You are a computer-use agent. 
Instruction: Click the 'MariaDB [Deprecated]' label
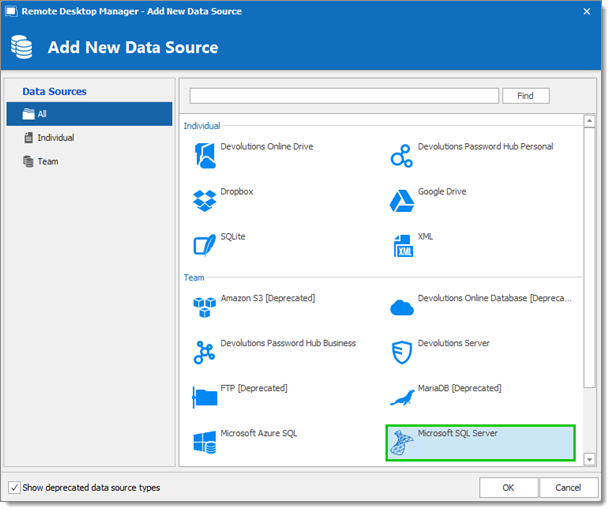(x=460, y=388)
